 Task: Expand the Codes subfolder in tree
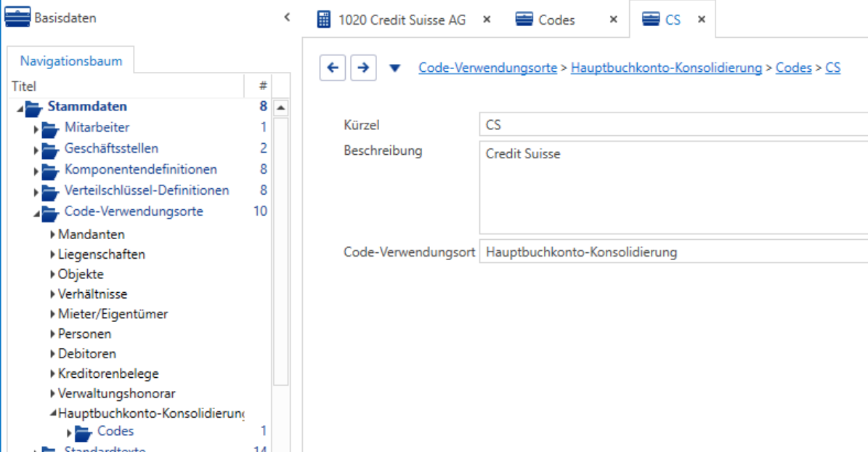click(69, 433)
